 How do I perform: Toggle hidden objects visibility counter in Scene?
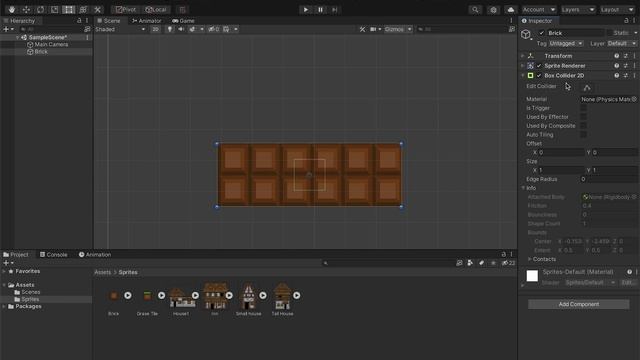click(x=214, y=29)
